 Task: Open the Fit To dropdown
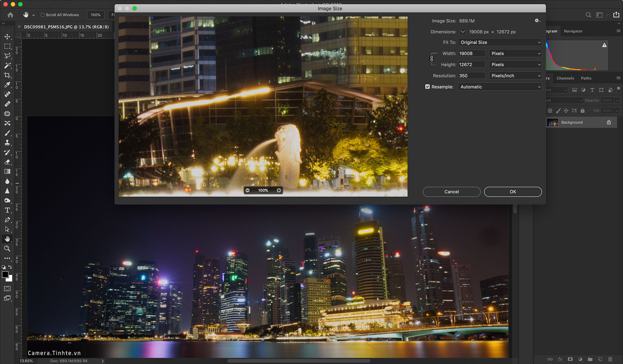click(500, 42)
